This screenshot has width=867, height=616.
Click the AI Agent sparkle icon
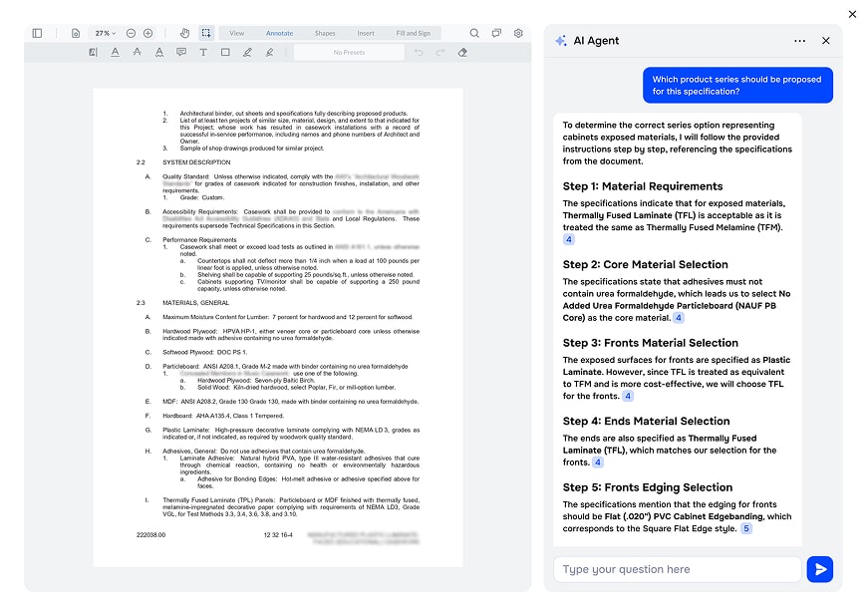tap(561, 41)
